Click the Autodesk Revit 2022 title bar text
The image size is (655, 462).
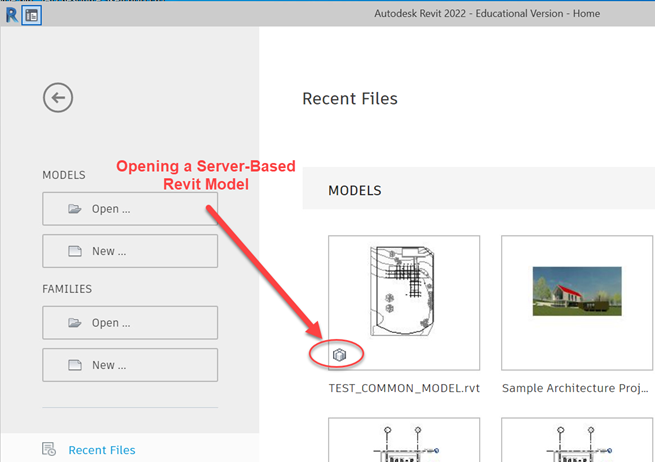pyautogui.click(x=487, y=14)
